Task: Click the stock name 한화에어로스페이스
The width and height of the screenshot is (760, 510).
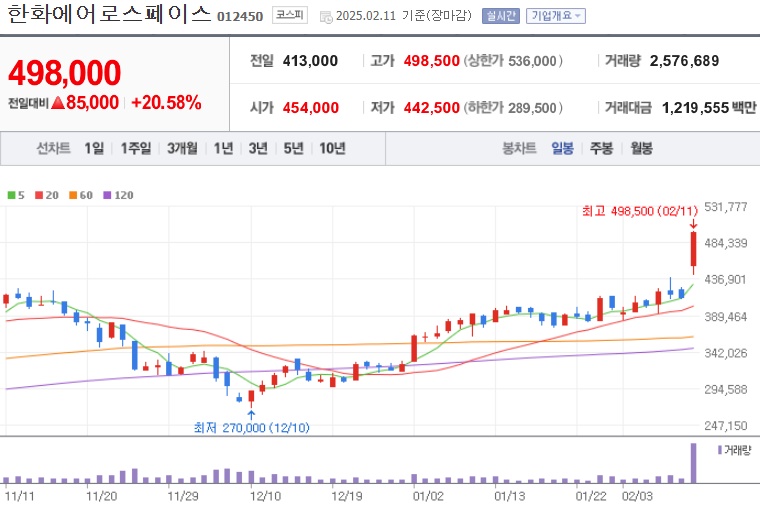Action: [x=110, y=15]
